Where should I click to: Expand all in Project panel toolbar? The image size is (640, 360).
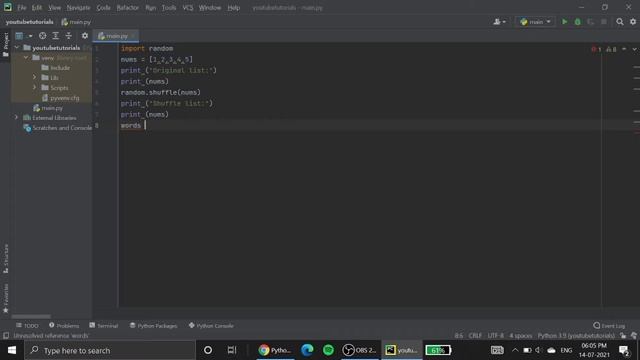click(56, 36)
